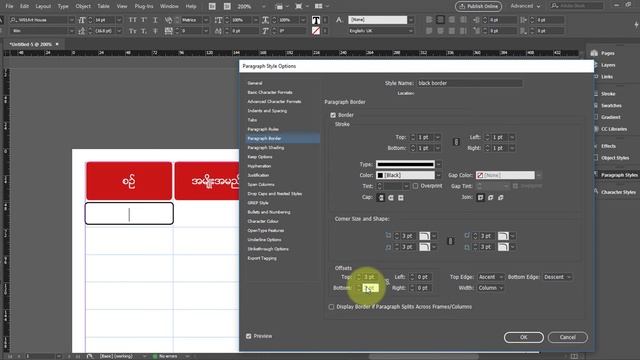Select Basic Character Formats category
The width and height of the screenshot is (640, 360).
270,93
